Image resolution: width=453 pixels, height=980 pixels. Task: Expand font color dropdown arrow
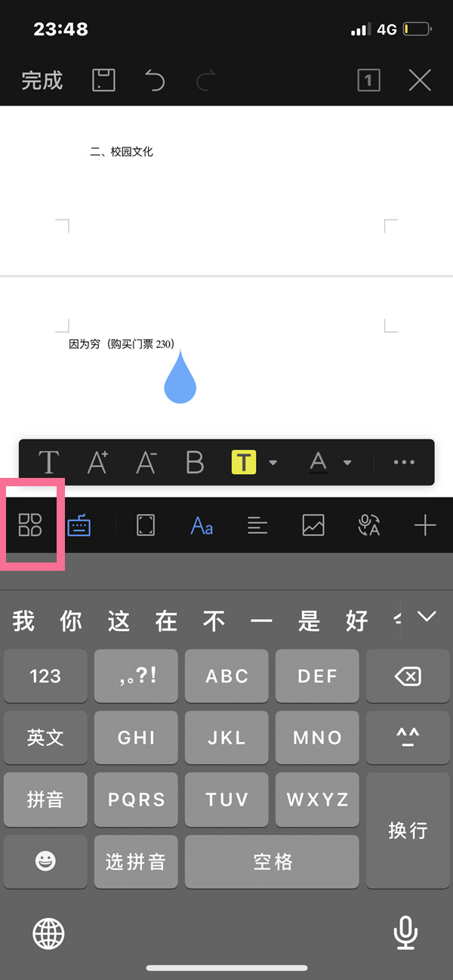click(347, 462)
